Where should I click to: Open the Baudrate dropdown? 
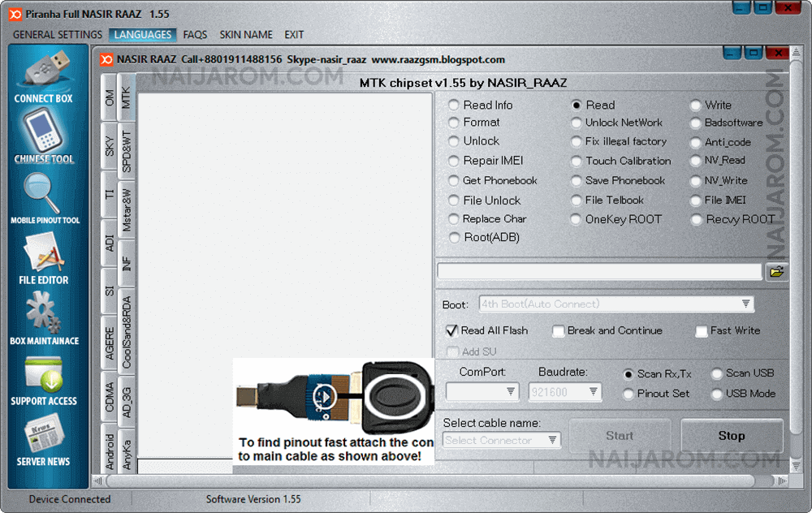tap(564, 392)
